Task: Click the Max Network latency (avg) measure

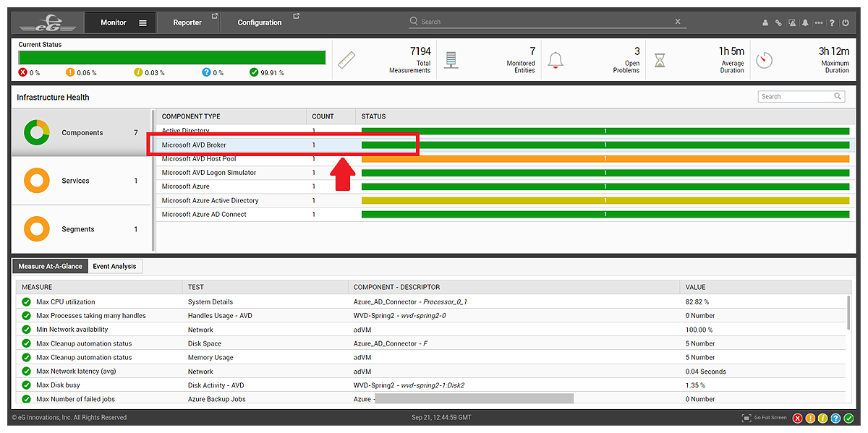Action: click(76, 372)
